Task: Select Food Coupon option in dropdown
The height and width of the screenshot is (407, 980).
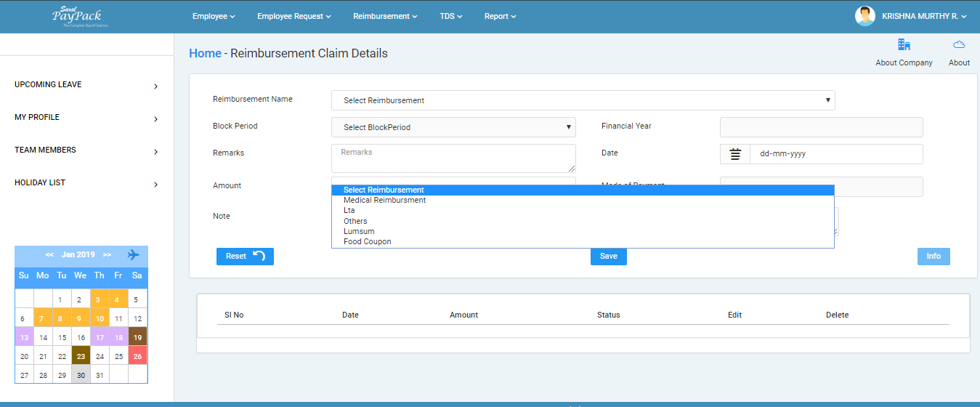Action: point(367,241)
